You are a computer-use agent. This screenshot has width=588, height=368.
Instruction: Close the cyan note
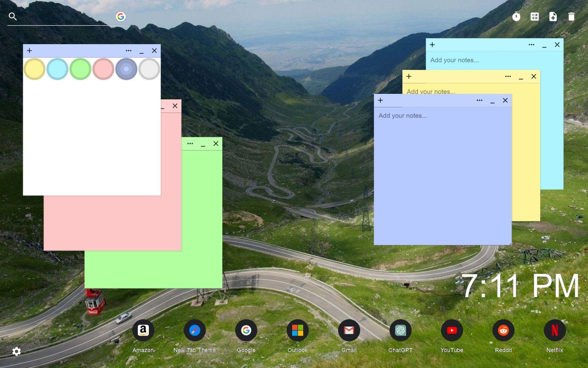557,45
